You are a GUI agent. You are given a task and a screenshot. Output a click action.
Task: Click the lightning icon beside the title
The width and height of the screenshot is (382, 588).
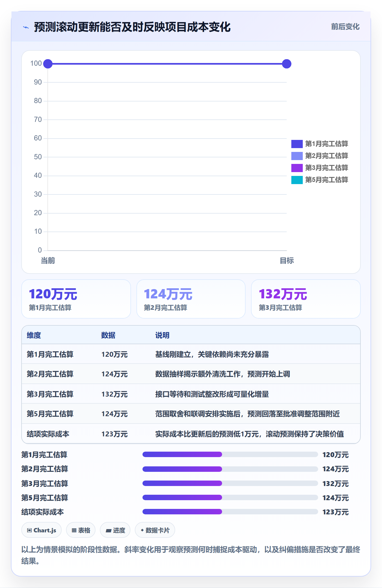26,27
